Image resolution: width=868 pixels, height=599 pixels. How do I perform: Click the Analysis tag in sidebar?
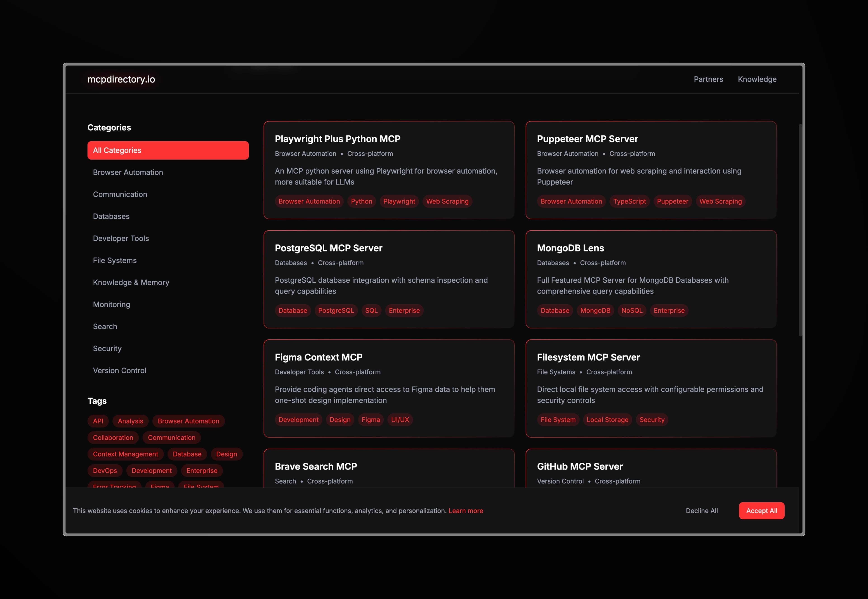(x=130, y=421)
